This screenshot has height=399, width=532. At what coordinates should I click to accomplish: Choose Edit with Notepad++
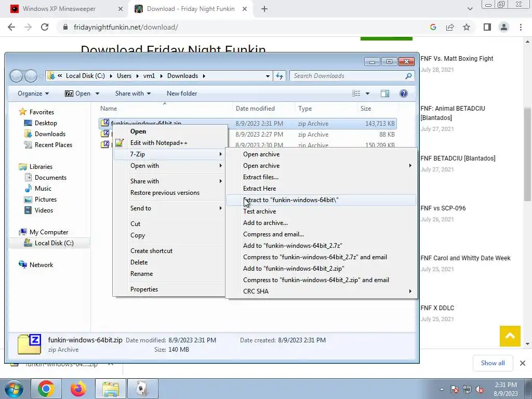pyautogui.click(x=159, y=143)
